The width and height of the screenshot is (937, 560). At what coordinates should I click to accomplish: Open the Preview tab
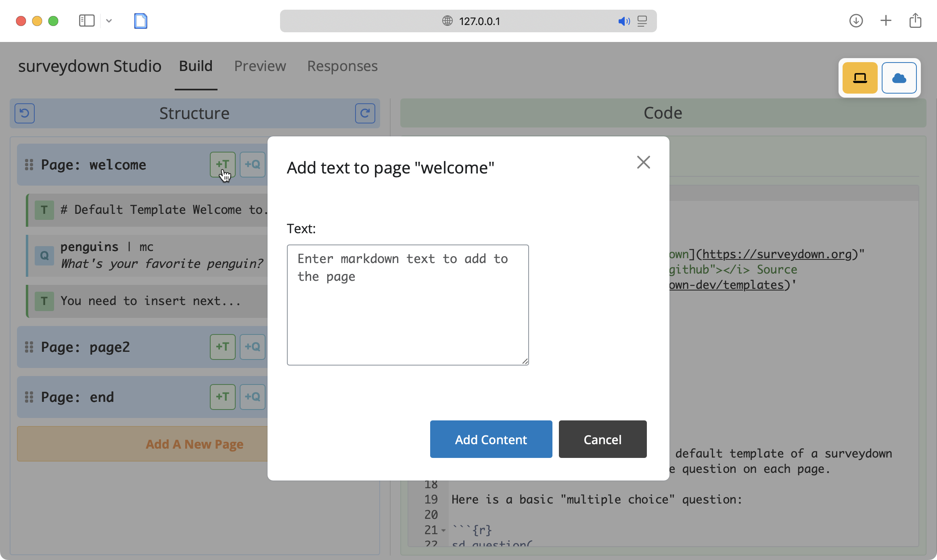coord(260,66)
